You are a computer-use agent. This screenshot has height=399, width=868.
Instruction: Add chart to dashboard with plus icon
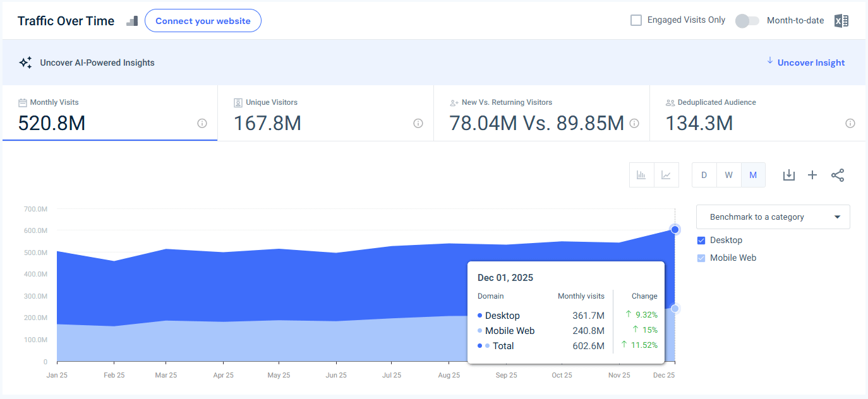click(x=812, y=175)
